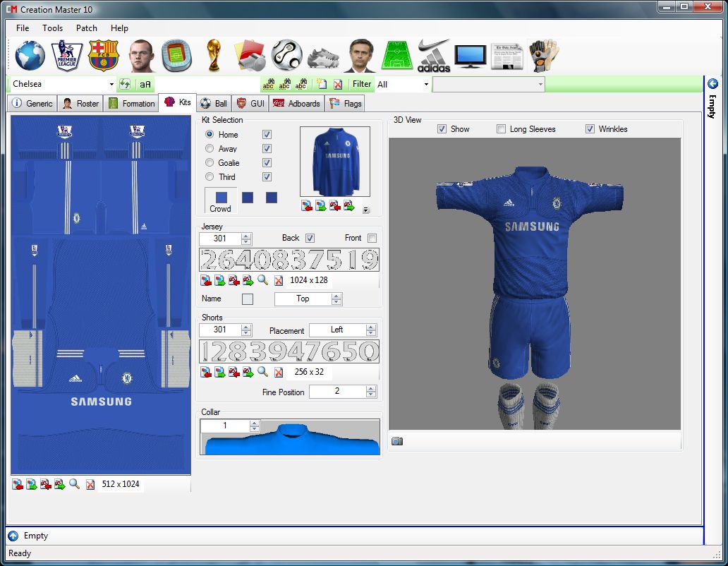Image resolution: width=728 pixels, height=566 pixels.
Task: Click the blue back arrow on right side panel
Action: [x=712, y=83]
